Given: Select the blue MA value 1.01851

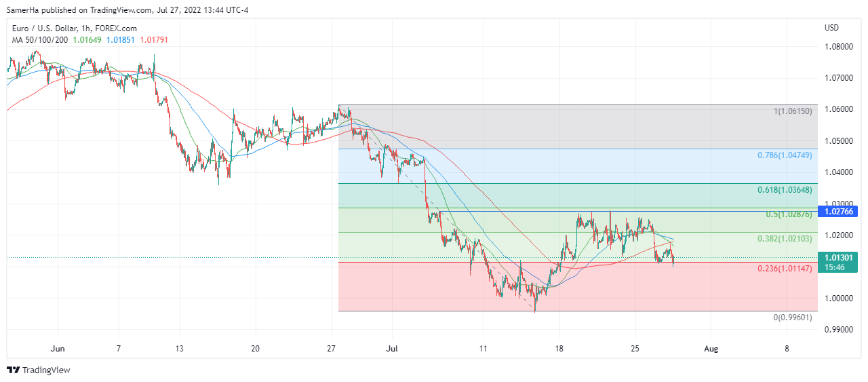Looking at the screenshot, I should 120,40.
